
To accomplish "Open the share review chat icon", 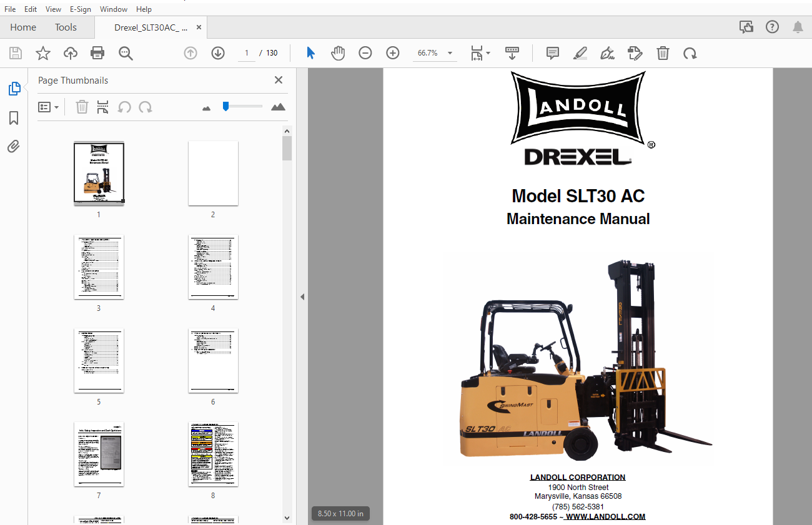I will 746,27.
